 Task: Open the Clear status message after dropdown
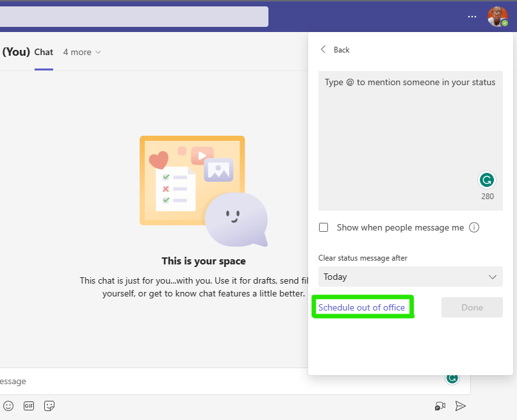[x=410, y=277]
